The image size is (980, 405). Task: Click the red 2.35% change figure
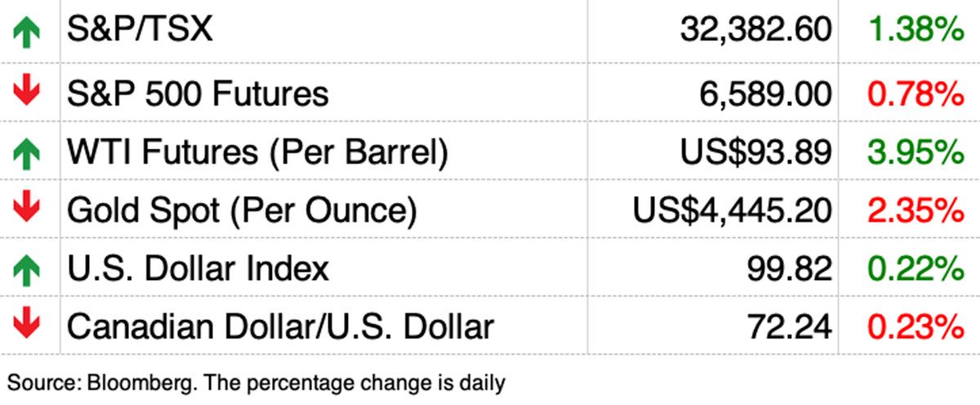[916, 211]
